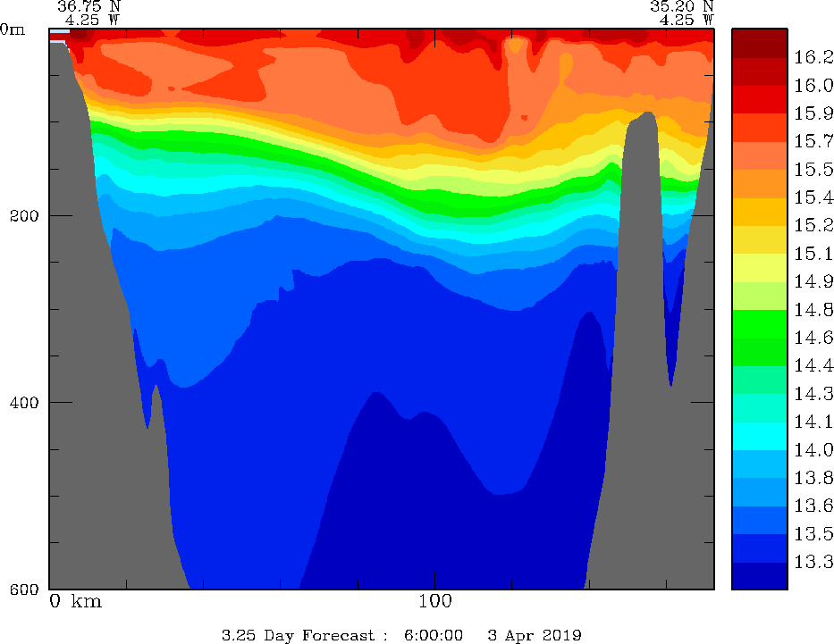Click the 15.5 colorbar label
834x644 pixels.
[813, 170]
